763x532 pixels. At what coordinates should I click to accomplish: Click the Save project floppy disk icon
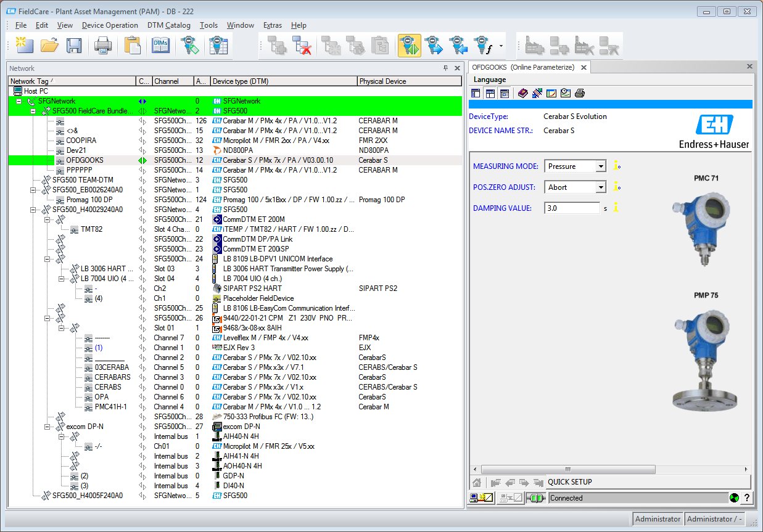[x=74, y=46]
